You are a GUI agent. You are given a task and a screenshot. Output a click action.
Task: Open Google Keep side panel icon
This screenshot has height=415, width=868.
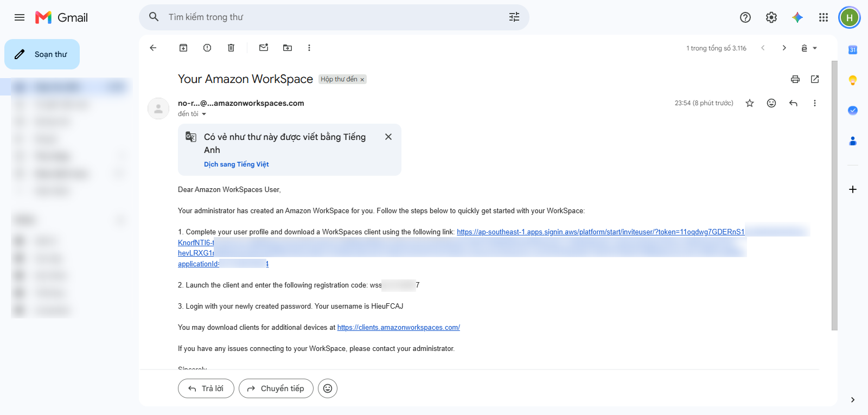coord(853,80)
